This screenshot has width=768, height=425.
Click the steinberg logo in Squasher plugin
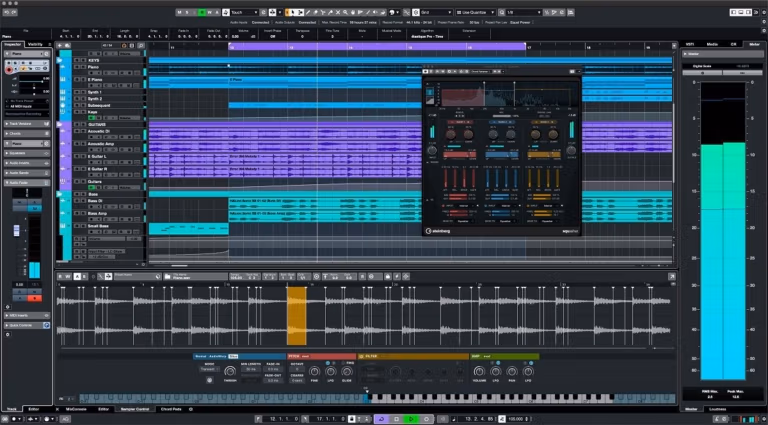pyautogui.click(x=438, y=231)
